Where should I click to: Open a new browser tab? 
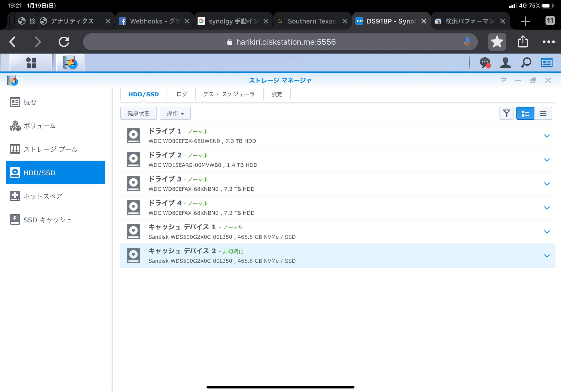[x=525, y=21]
